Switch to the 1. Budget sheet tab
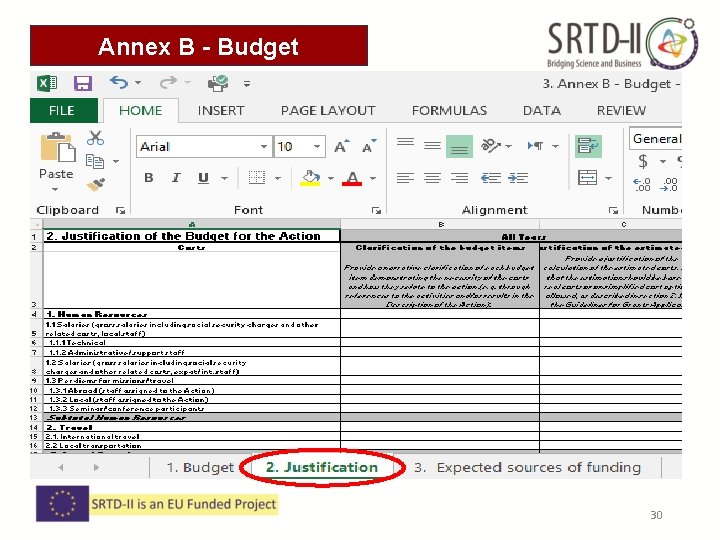 pyautogui.click(x=200, y=467)
